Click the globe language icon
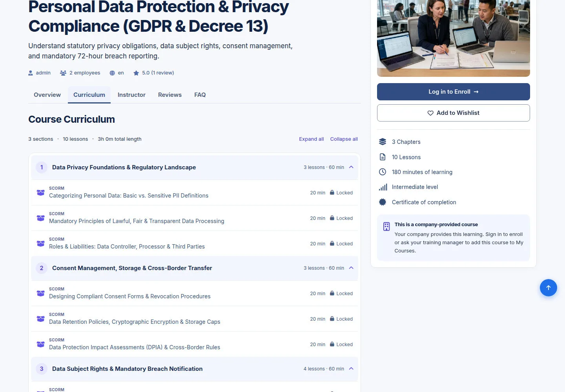The width and height of the screenshot is (565, 392). 112,73
